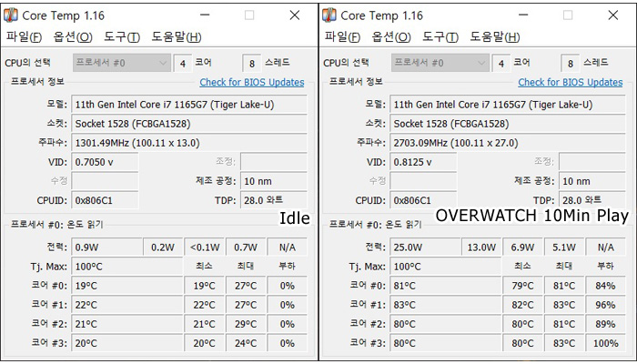Screen dimensions: 637x364
Task: Click the 1301.49MHz frequency field
Action: click(x=189, y=143)
